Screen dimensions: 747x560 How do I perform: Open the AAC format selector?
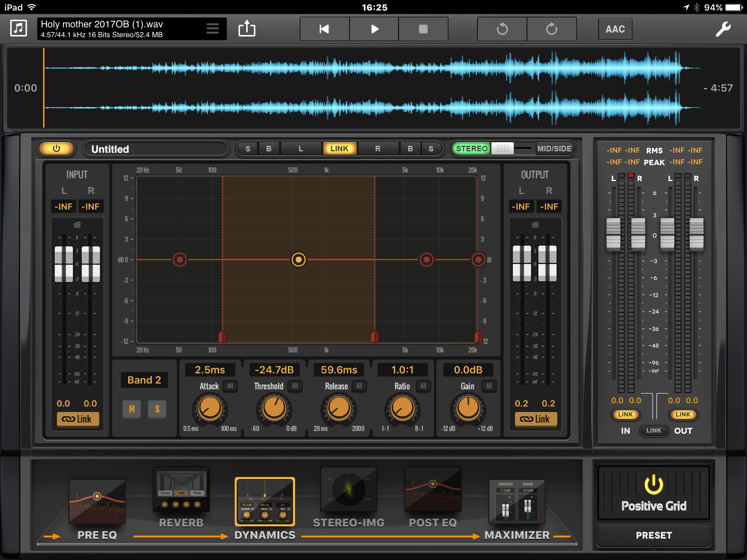pyautogui.click(x=615, y=29)
